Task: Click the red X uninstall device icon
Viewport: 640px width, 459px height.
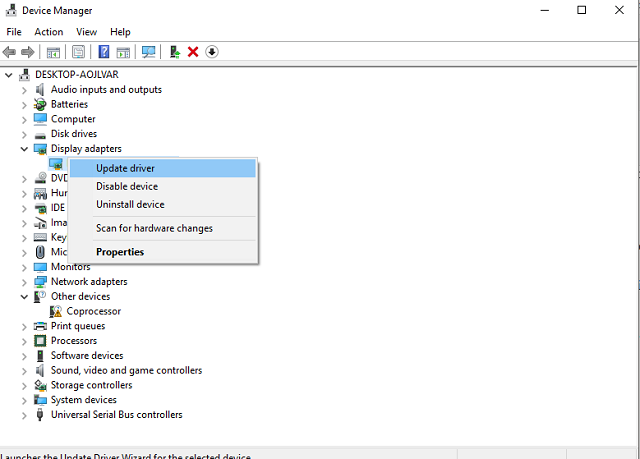Action: point(193,52)
